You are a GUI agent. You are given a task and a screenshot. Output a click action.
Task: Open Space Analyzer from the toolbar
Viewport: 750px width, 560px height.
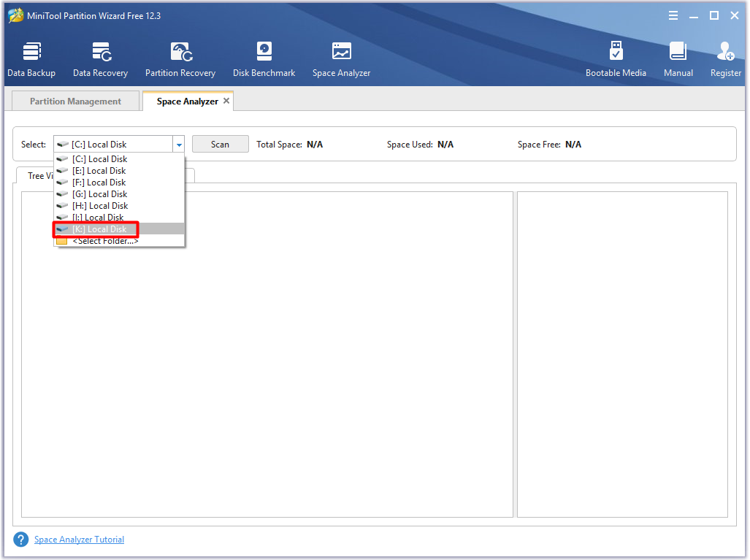pos(342,60)
